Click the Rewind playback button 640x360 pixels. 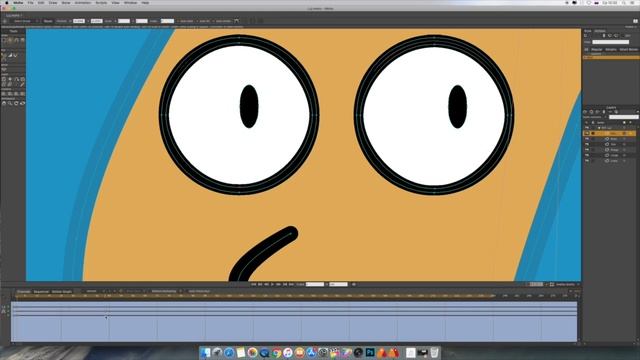coord(253,284)
